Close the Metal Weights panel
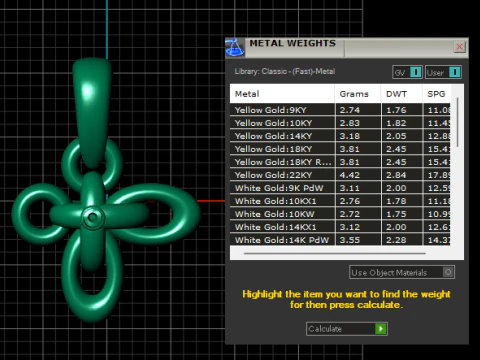This screenshot has width=480, height=360. [459, 47]
